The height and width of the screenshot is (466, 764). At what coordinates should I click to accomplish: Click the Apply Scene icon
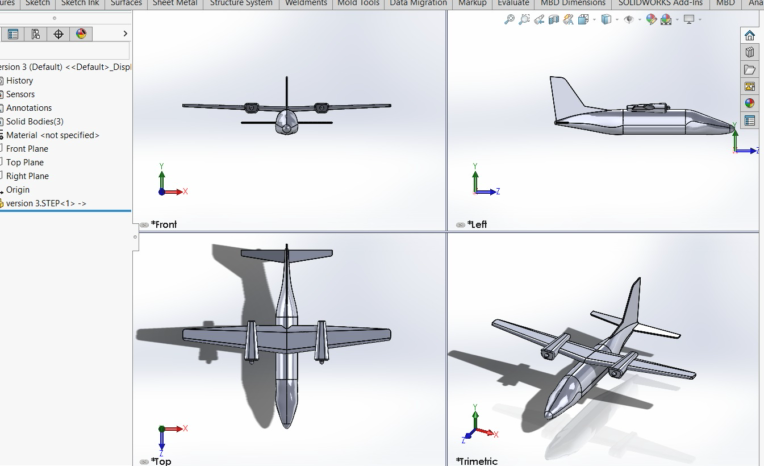[x=666, y=19]
